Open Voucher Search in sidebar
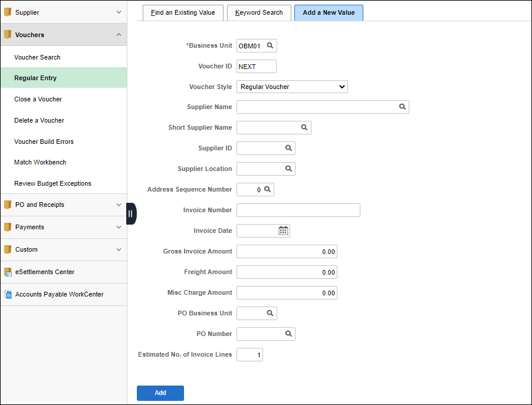 point(37,57)
